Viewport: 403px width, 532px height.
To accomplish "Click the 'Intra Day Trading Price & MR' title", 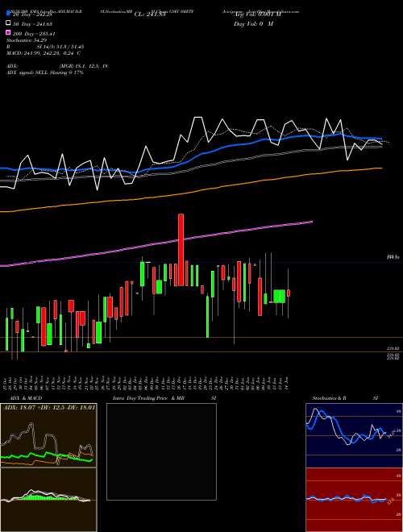I will (x=148, y=398).
